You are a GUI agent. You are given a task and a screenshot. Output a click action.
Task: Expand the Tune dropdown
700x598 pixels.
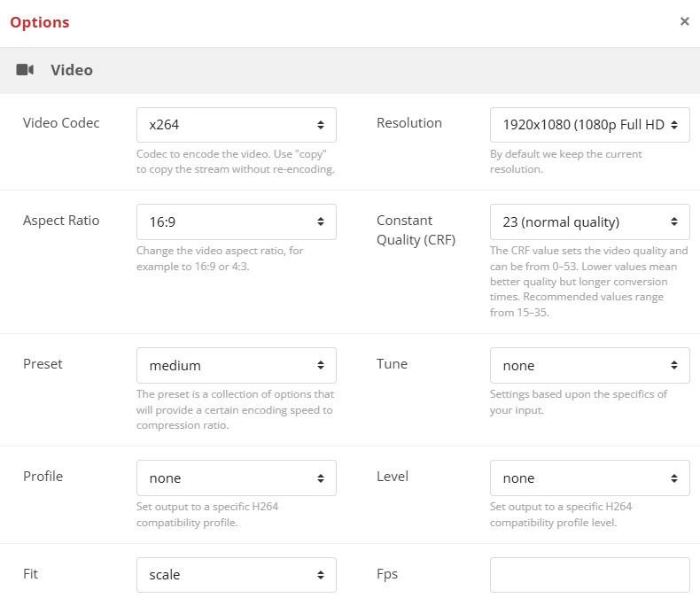589,365
